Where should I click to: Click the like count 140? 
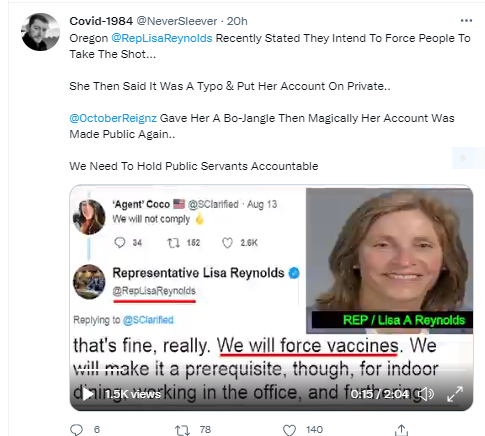coord(314,429)
